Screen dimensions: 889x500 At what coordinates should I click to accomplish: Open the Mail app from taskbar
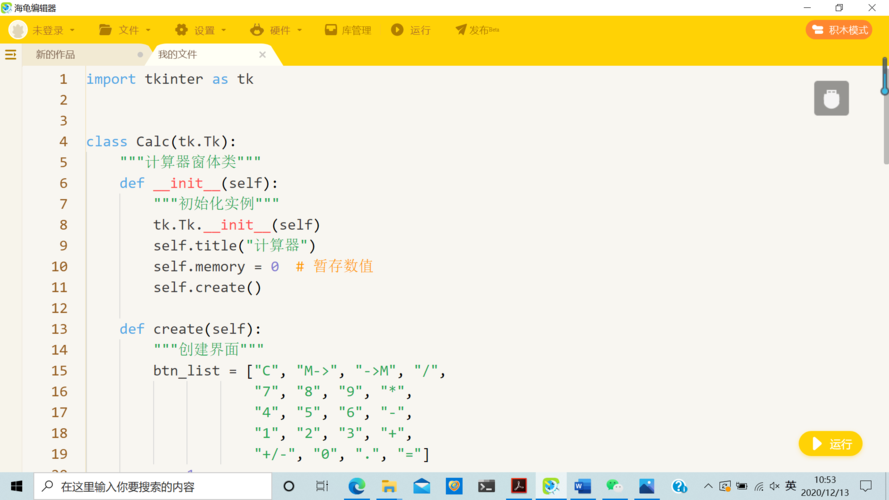(x=421, y=486)
